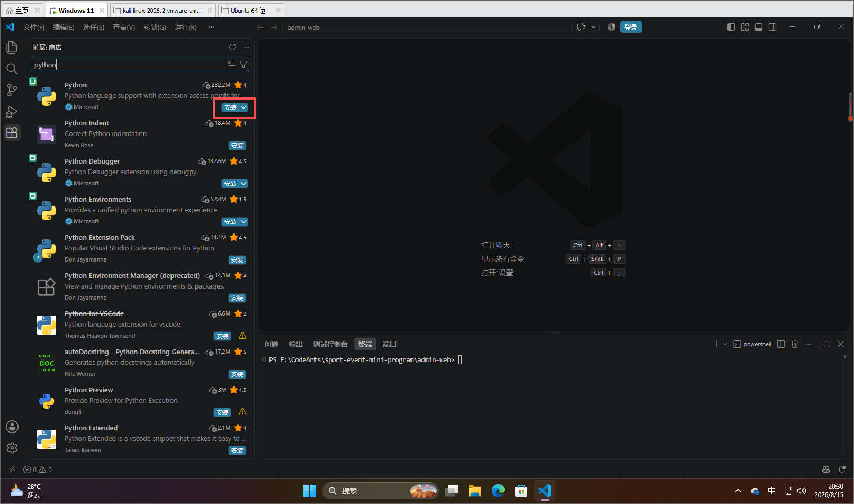
Task: Open the Run and Debug view
Action: pos(12,111)
